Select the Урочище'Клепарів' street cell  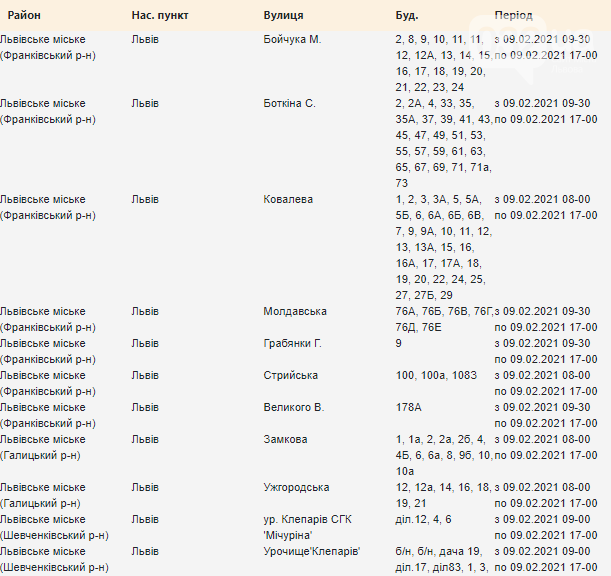coord(312,551)
